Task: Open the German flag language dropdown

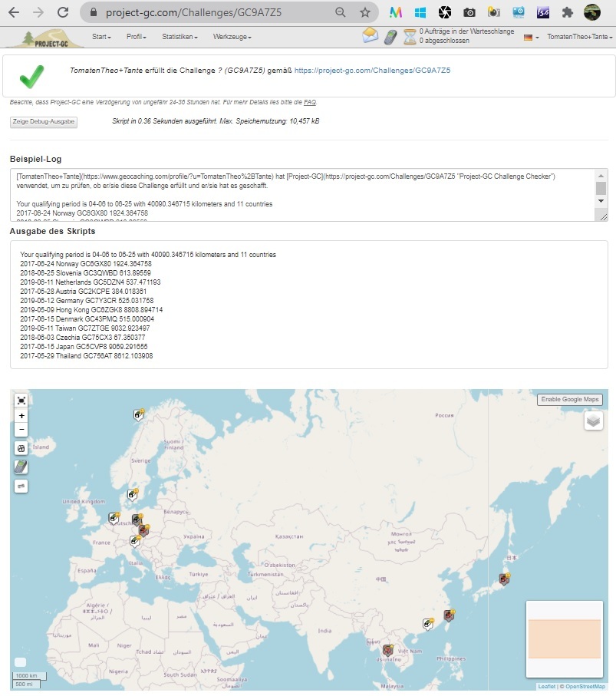Action: coord(532,38)
